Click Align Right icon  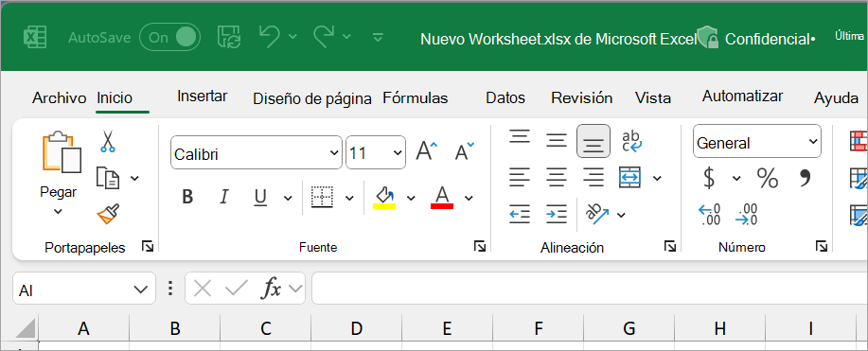point(593,177)
